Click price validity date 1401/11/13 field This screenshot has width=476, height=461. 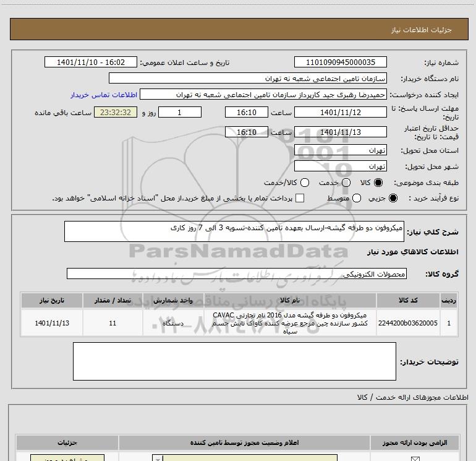click(x=340, y=132)
